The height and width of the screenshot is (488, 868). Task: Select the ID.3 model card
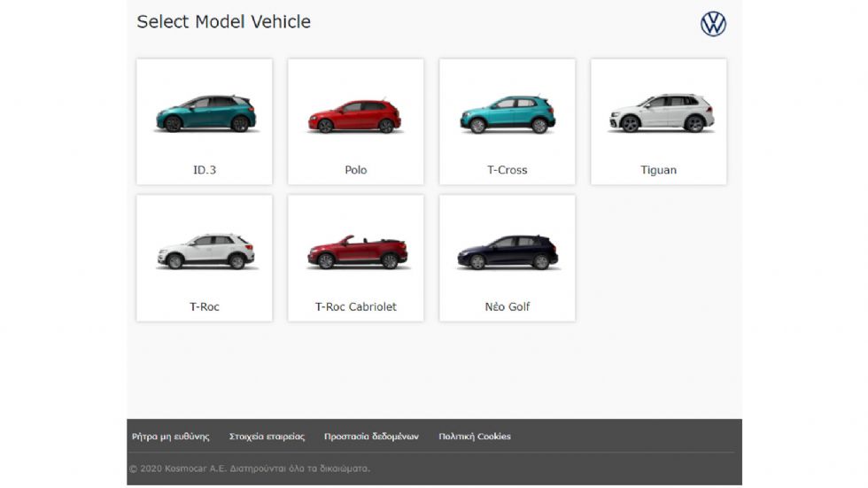click(205, 121)
